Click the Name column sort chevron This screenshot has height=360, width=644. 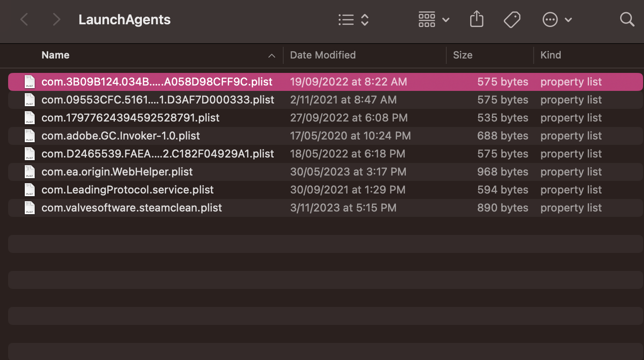pyautogui.click(x=272, y=55)
